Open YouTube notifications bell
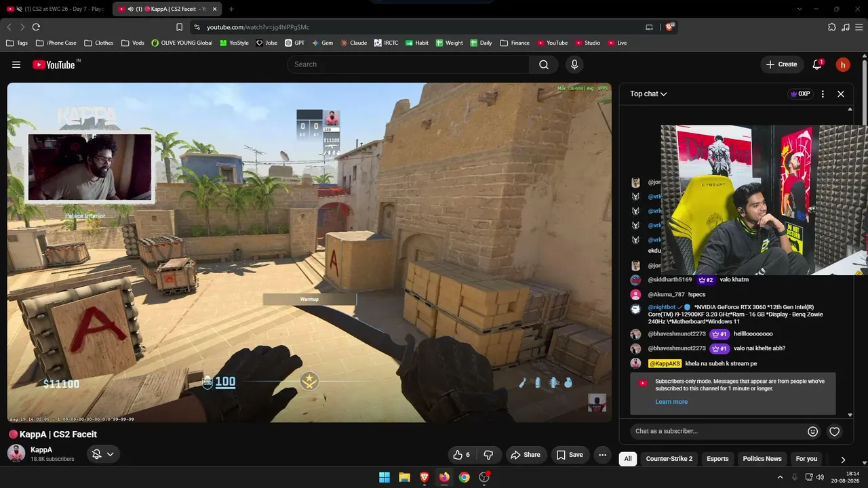Screen dimensions: 868x488 point(817,64)
